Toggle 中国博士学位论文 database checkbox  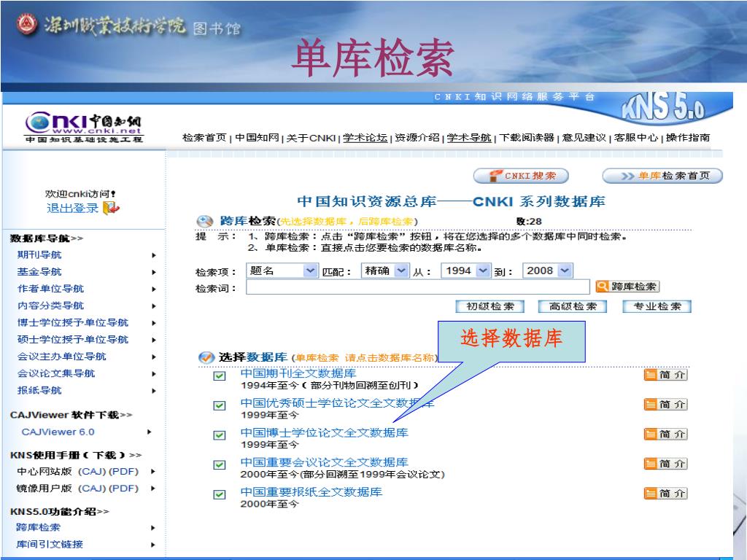(219, 435)
